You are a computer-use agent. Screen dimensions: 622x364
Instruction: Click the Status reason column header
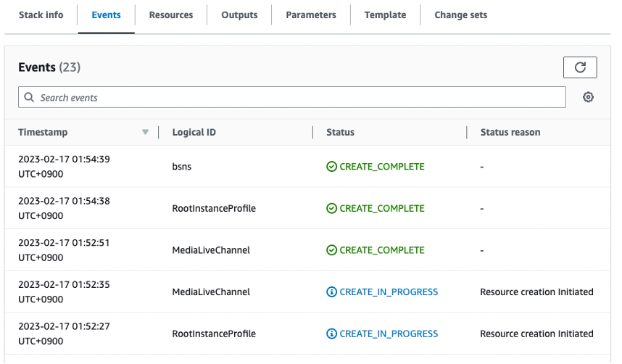point(510,133)
